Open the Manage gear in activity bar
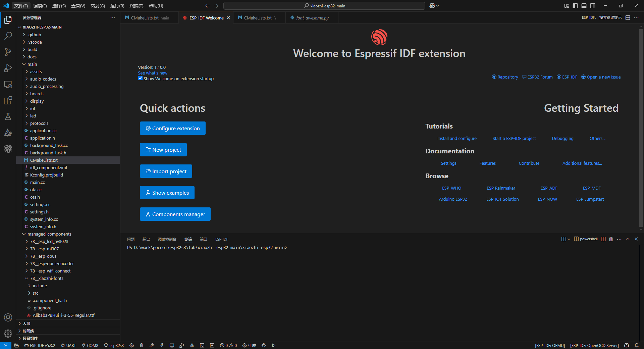The width and height of the screenshot is (644, 349). point(8,334)
